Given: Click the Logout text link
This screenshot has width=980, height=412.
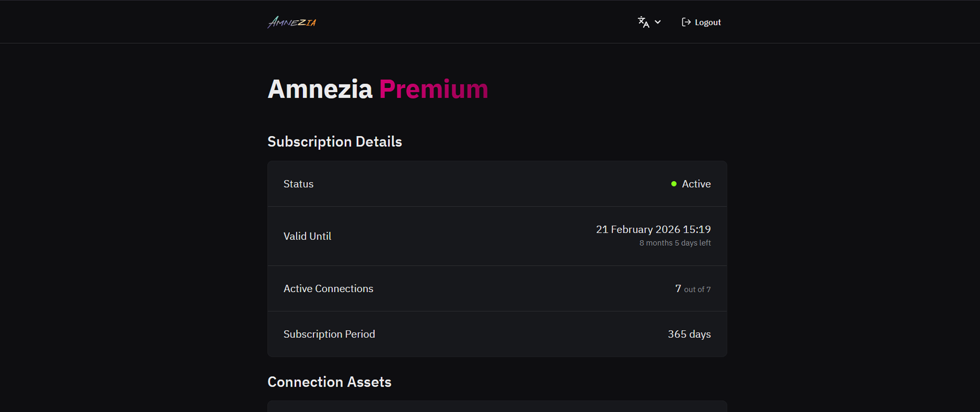Looking at the screenshot, I should point(708,23).
